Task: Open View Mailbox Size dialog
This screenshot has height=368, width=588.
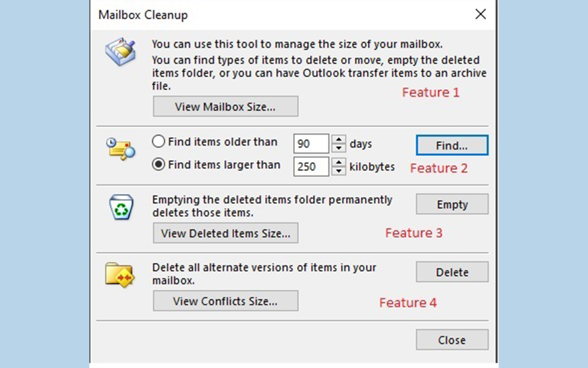Action: coord(225,107)
